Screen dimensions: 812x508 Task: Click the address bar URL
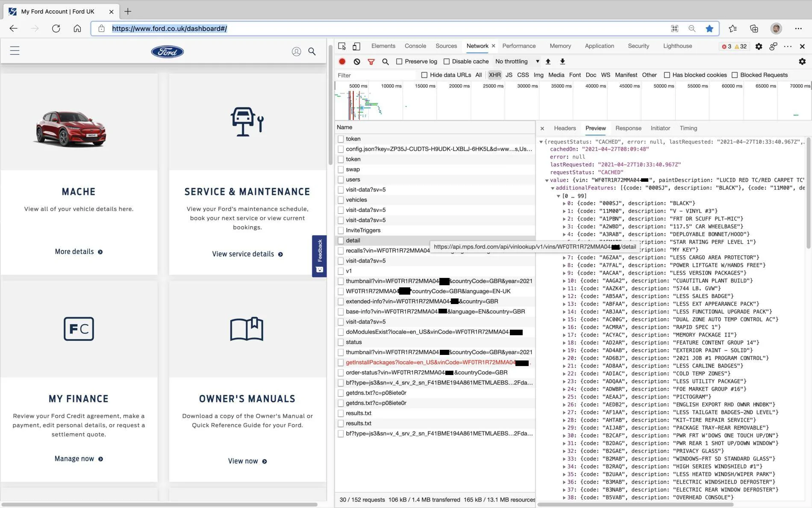coord(169,29)
